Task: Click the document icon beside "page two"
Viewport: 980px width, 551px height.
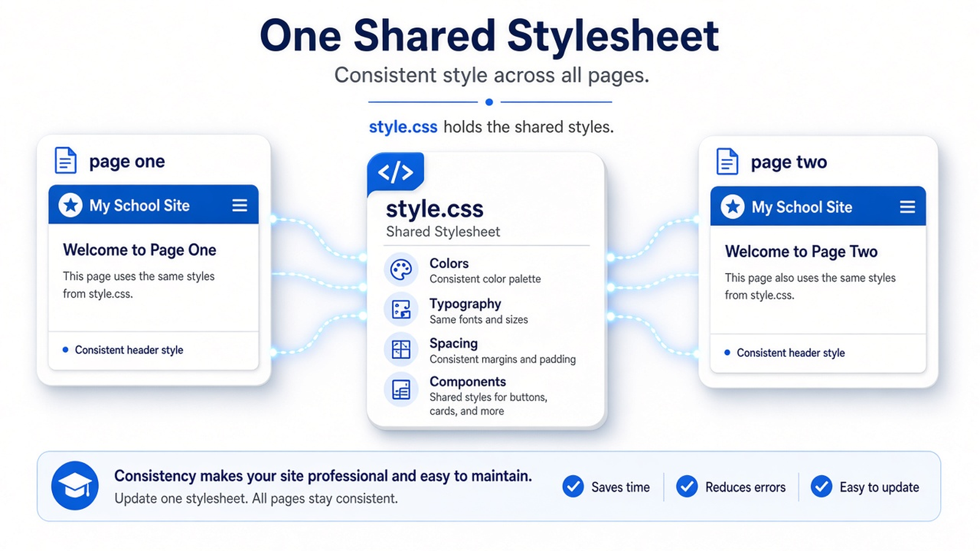Action: tap(727, 162)
